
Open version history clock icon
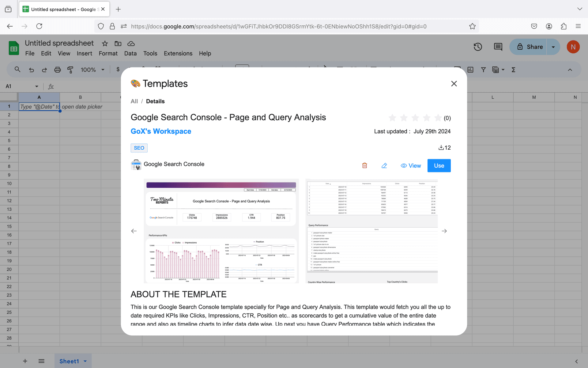[478, 47]
